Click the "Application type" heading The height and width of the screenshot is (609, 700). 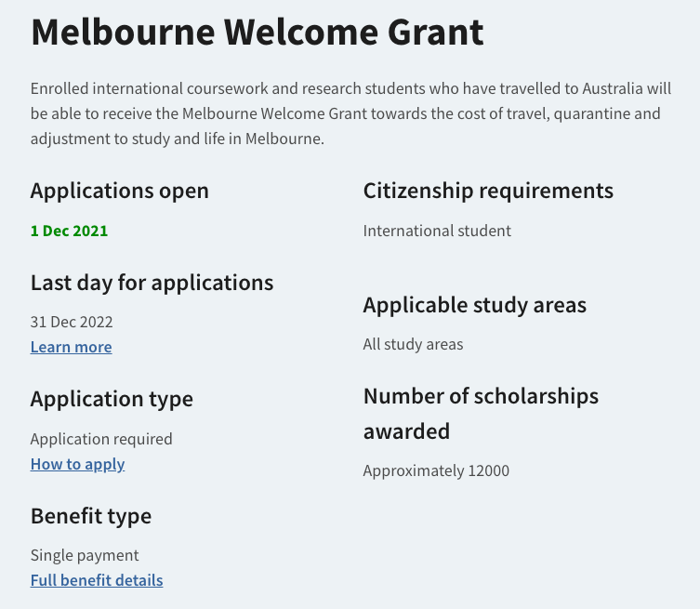click(x=112, y=399)
